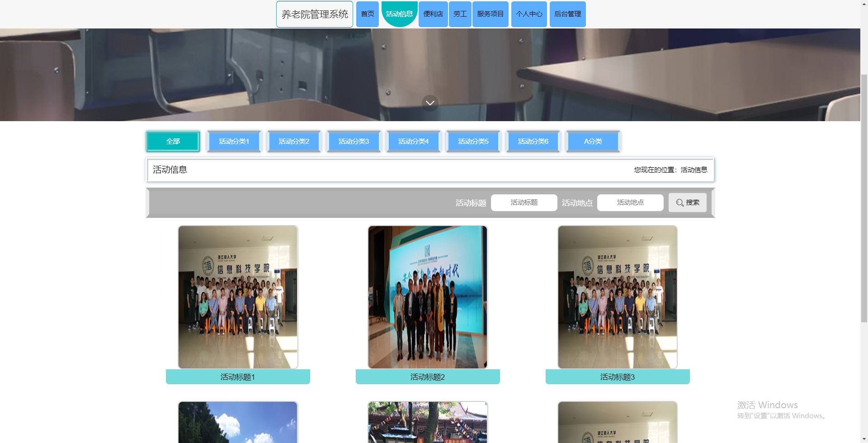Open activity 活动标题3

click(x=617, y=376)
